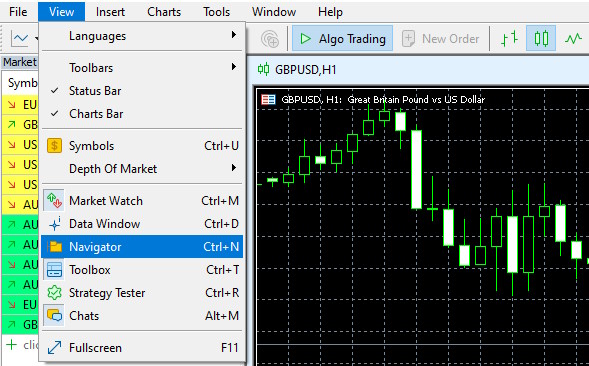Click the GBPUSD chart tab candlestick icon
This screenshot has height=366, width=589.
coord(263,70)
